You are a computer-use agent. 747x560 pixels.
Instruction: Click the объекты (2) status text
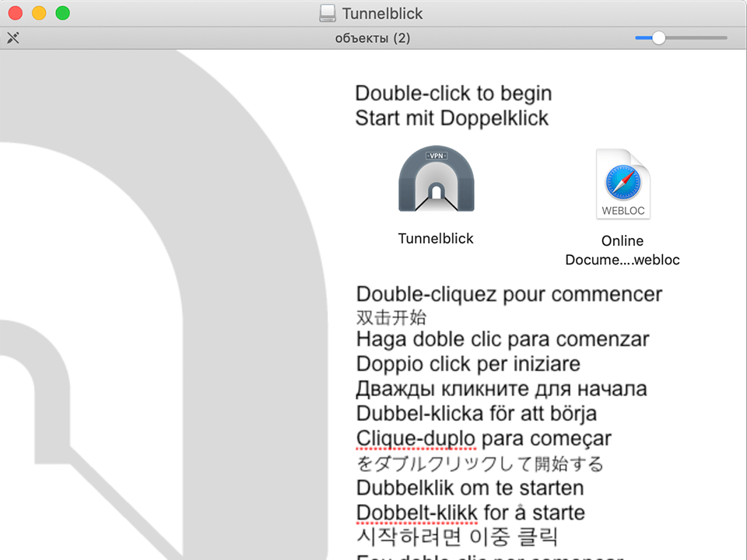pos(373,37)
